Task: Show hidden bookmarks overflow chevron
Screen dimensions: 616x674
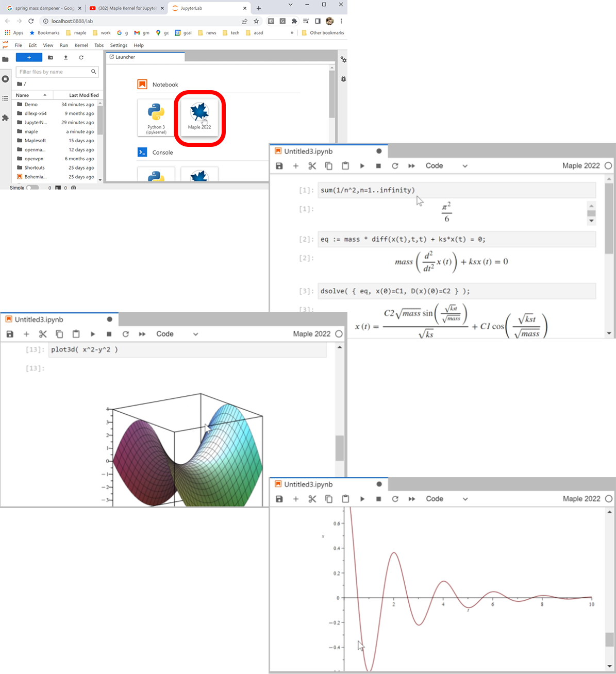Action: [292, 32]
